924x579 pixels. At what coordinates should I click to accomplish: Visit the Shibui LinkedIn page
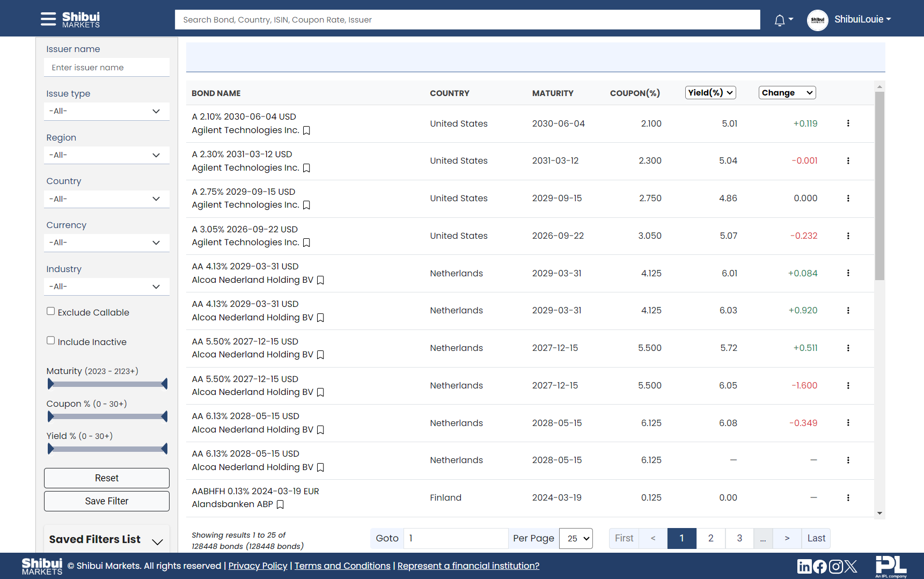(804, 567)
